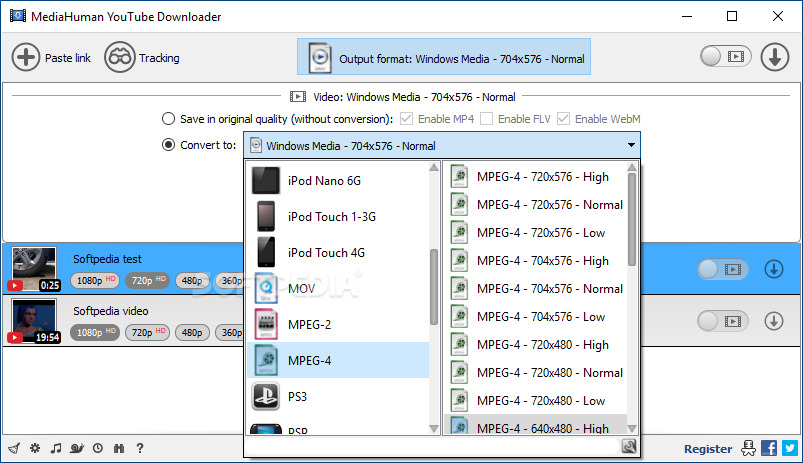This screenshot has width=803, height=463.
Task: Pick preset MPEG-4 - 704x576 - Low
Action: (x=535, y=317)
